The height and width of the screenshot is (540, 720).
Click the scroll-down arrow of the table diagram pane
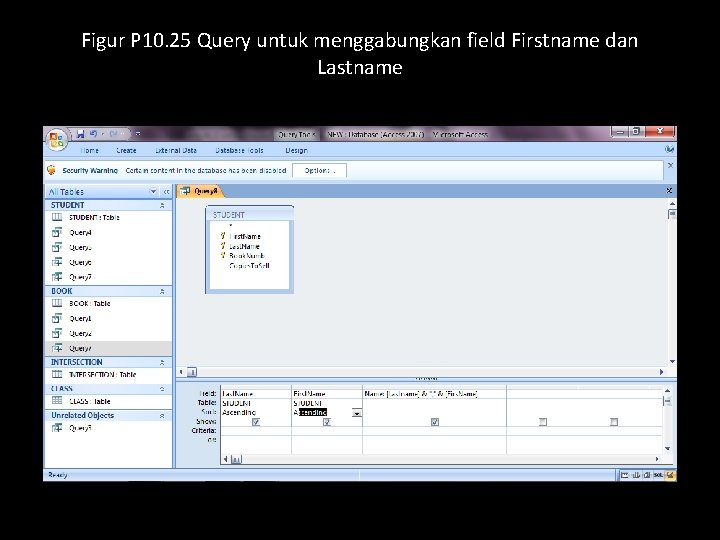[672, 362]
